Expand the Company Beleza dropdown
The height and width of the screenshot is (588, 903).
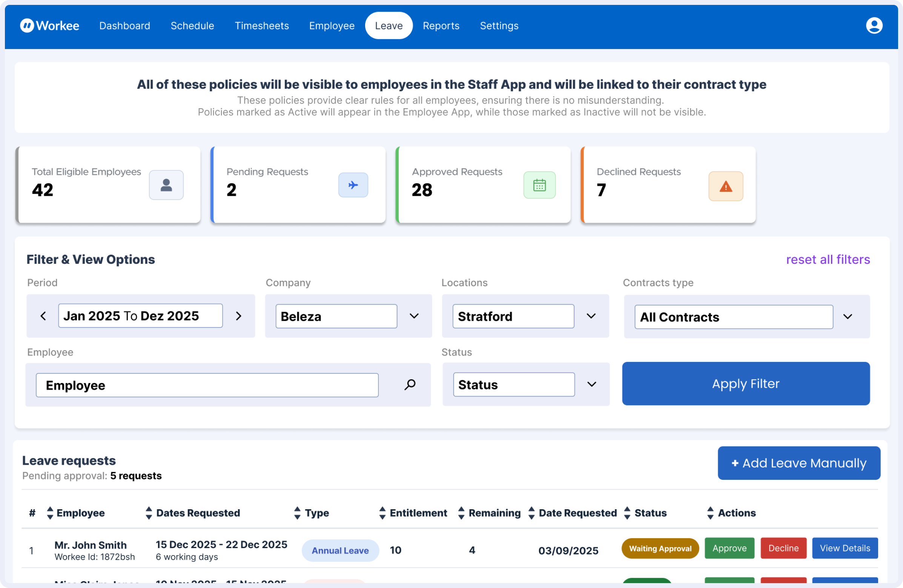[x=414, y=316]
